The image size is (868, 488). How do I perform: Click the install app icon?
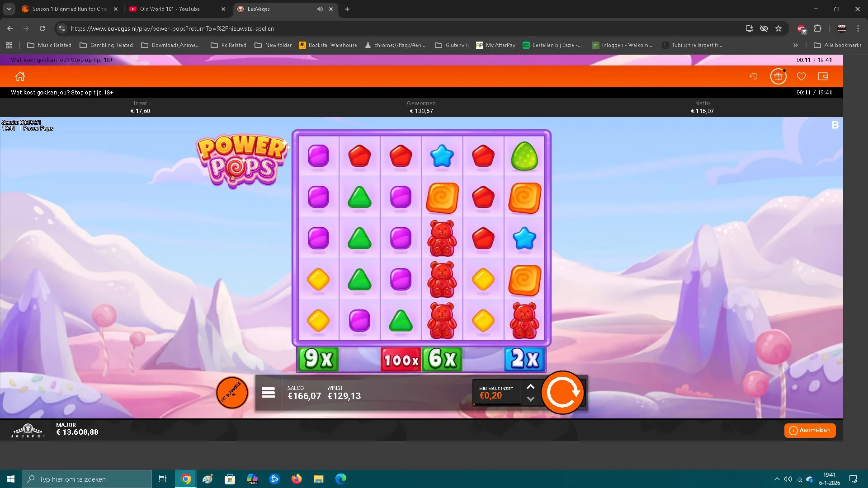point(749,28)
